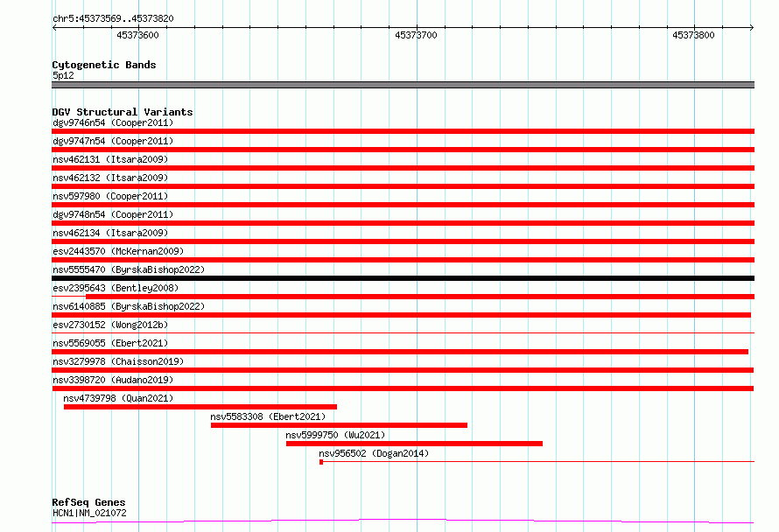Screen dimensions: 779x532
Task: Open nsv462131 (Itsara2009) variant
Action: (x=110, y=159)
